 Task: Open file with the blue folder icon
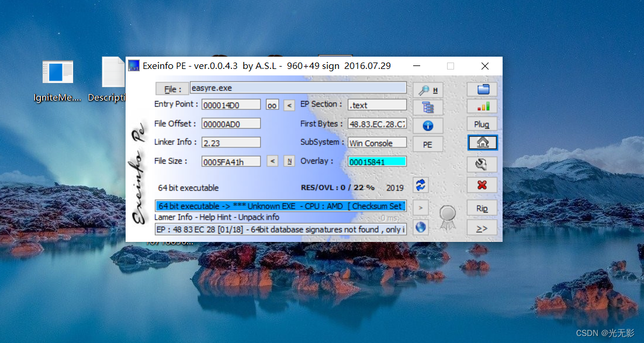(482, 89)
